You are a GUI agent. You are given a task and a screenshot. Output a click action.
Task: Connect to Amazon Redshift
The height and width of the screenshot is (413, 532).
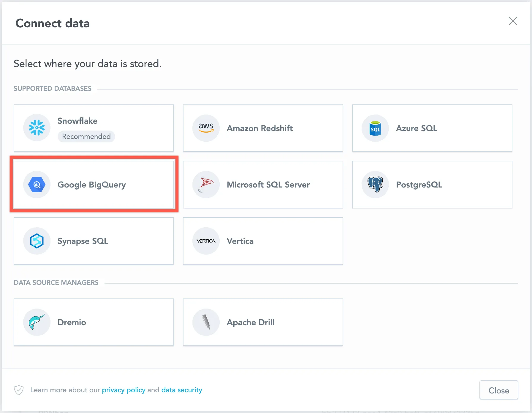pyautogui.click(x=263, y=128)
